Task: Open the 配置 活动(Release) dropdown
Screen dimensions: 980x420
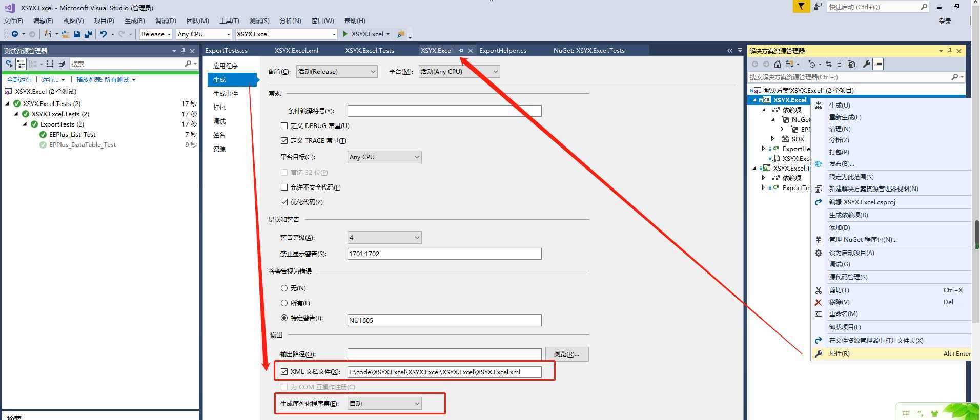Action: [337, 71]
